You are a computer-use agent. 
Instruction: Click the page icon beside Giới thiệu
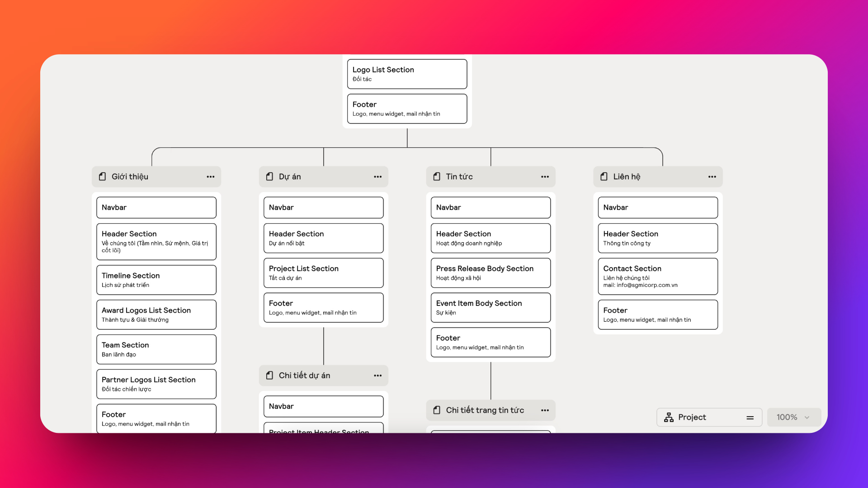[103, 177]
